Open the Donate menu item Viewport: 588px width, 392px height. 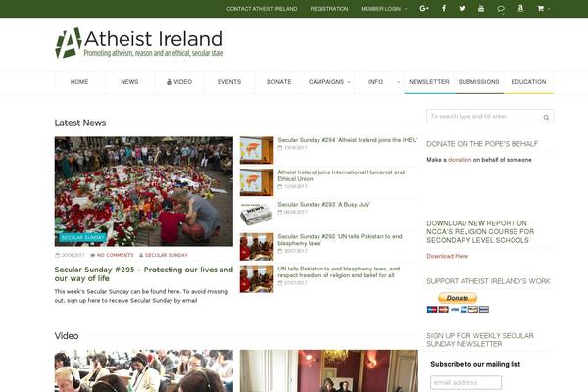pos(279,82)
